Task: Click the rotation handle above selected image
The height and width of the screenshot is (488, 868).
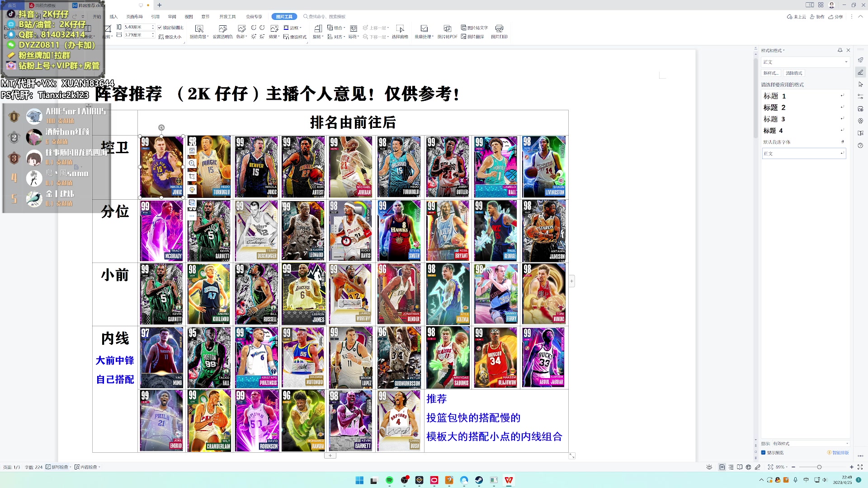Action: point(161,128)
